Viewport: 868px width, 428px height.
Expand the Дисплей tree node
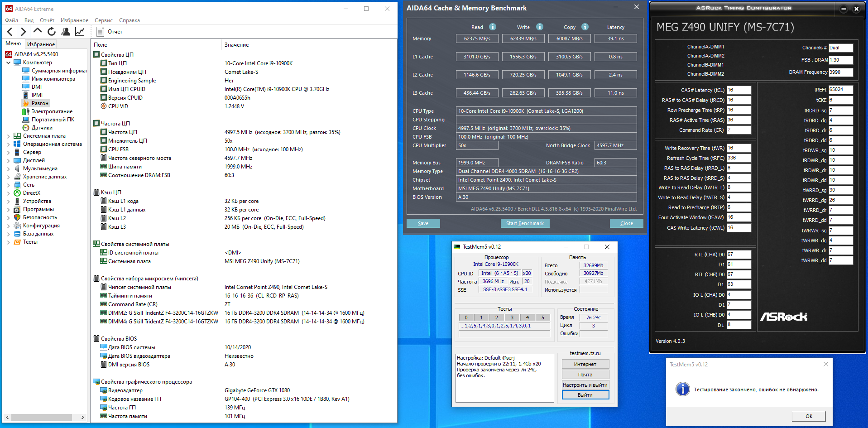click(8, 160)
